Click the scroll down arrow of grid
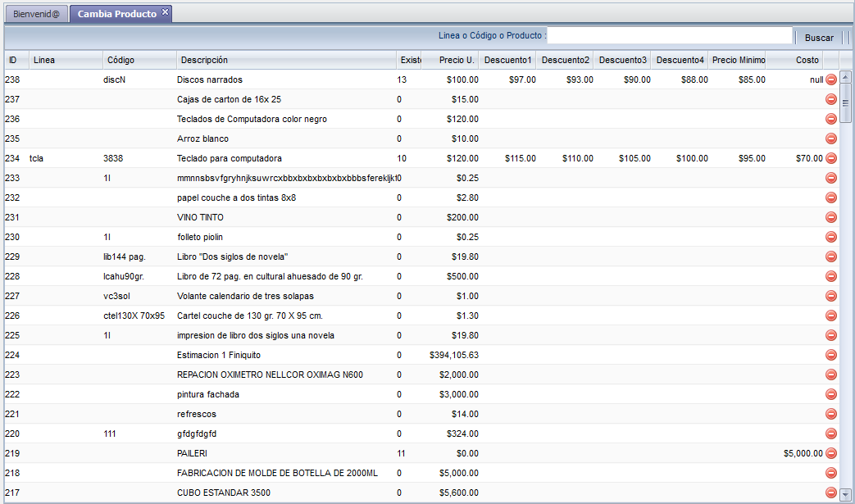 [x=846, y=493]
